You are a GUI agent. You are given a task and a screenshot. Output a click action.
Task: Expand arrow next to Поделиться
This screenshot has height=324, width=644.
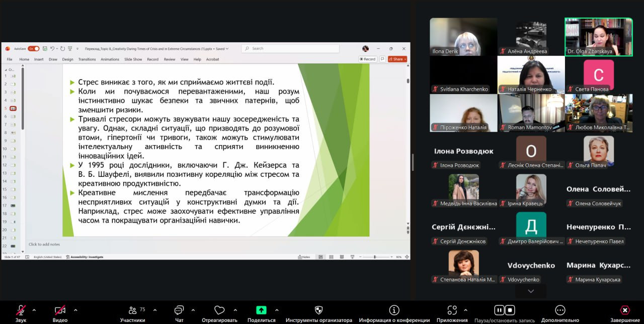coord(277,310)
